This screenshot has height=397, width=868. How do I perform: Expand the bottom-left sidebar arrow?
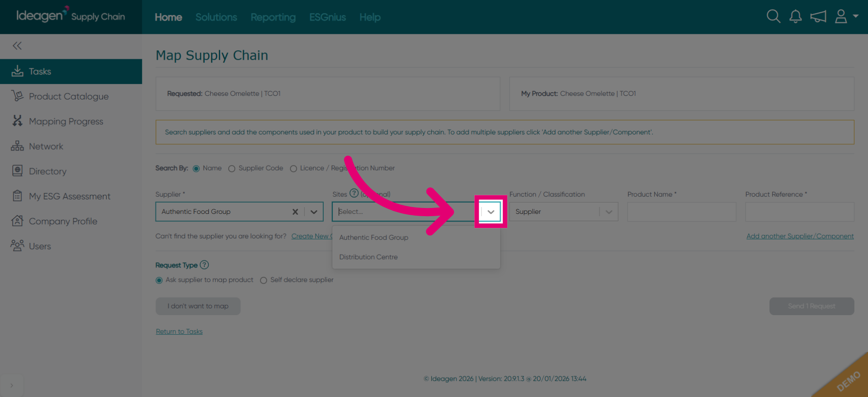point(12,385)
